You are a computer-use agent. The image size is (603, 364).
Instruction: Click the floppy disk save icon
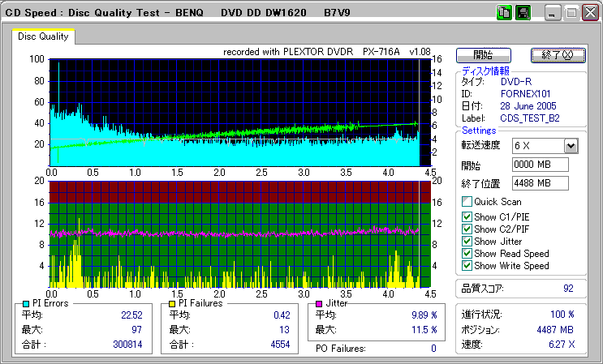pos(523,12)
